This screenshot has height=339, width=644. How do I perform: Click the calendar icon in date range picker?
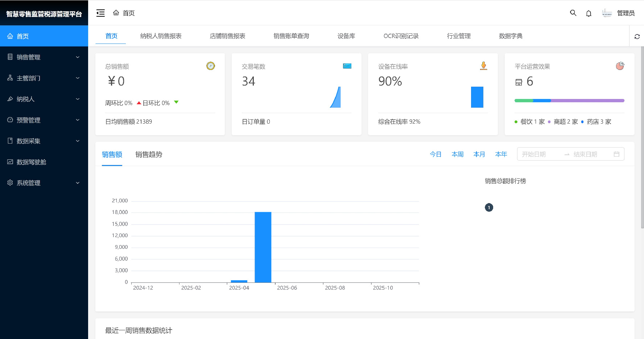pyautogui.click(x=616, y=154)
